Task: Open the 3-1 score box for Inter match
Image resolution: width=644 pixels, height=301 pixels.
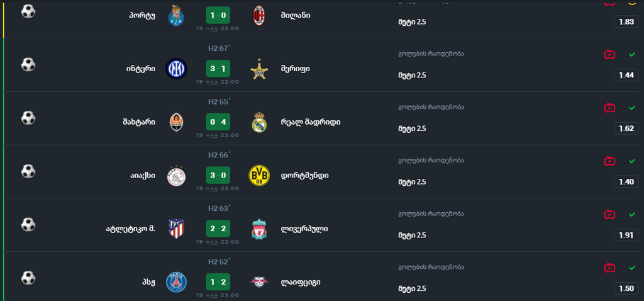Action: point(218,69)
